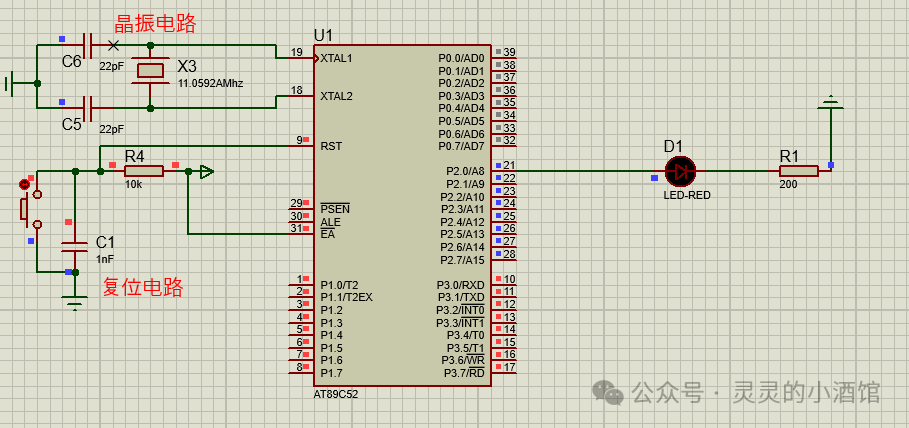Click the C6 reference label
The width and height of the screenshot is (909, 428).
(72, 61)
